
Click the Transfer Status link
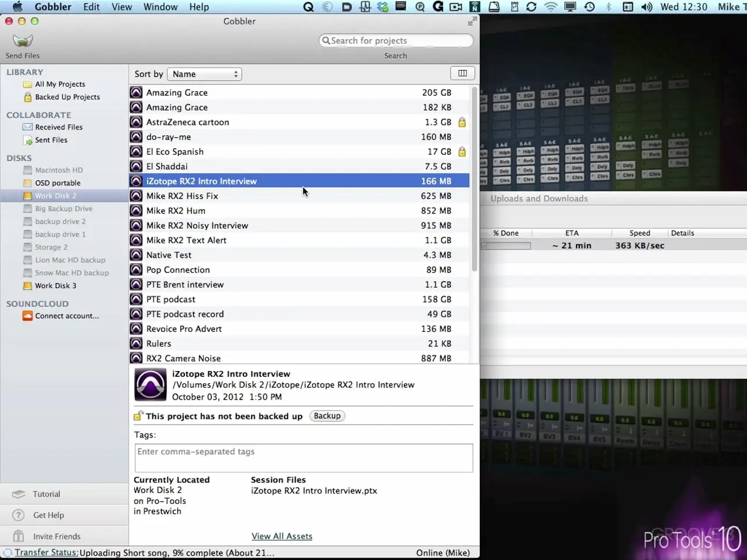[46, 552]
